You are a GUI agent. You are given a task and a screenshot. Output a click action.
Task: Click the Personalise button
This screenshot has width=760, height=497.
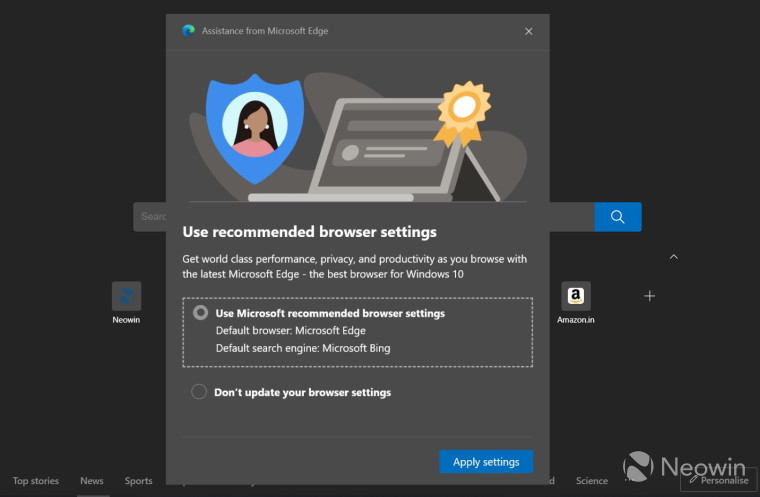(719, 480)
